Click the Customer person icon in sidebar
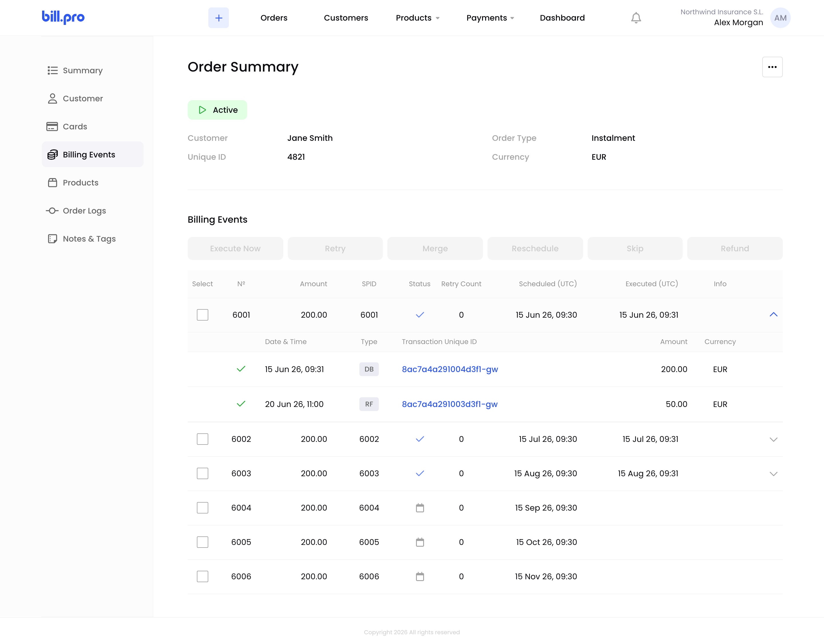Image resolution: width=824 pixels, height=644 pixels. click(x=52, y=98)
